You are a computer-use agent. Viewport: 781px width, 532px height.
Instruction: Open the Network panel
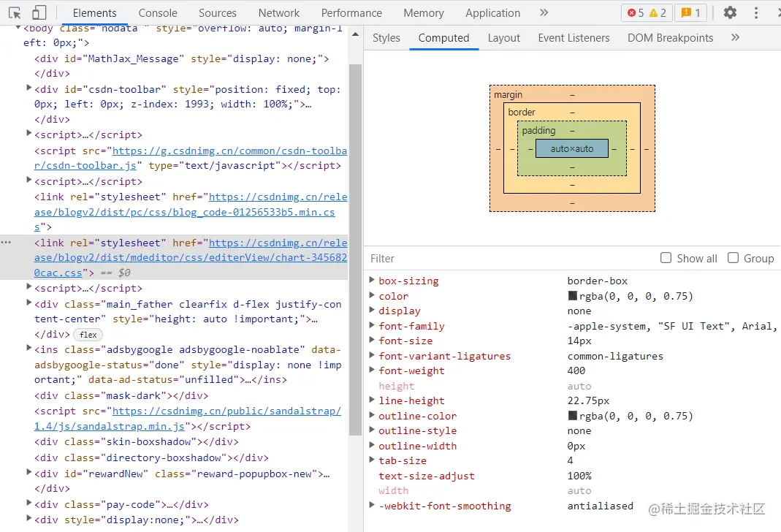coord(279,13)
